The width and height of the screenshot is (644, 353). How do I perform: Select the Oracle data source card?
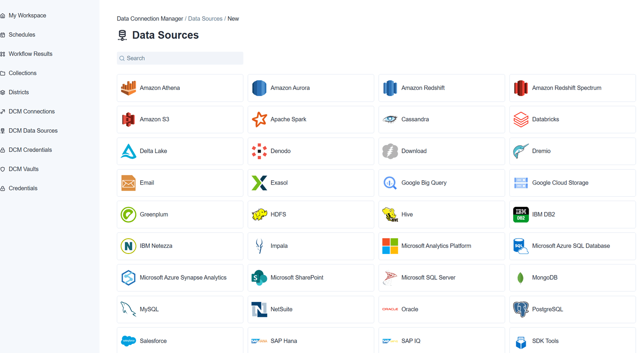(x=442, y=309)
